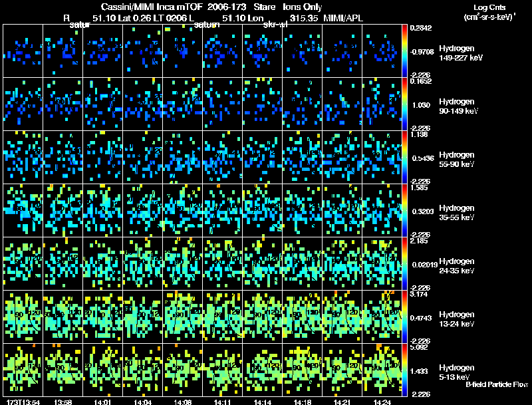The width and height of the screenshot is (532, 405).
Task: Select the 14:21 panel in the 55-90 keV row
Action: (x=342, y=157)
